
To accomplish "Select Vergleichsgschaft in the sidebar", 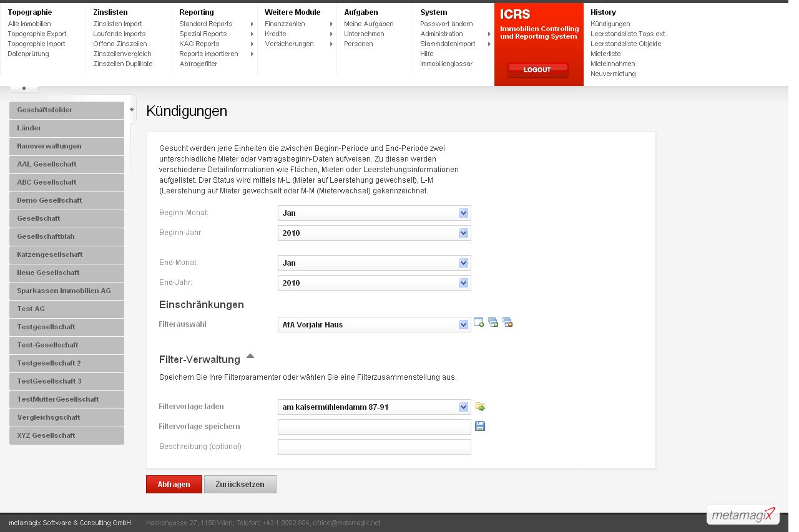I will pos(67,417).
